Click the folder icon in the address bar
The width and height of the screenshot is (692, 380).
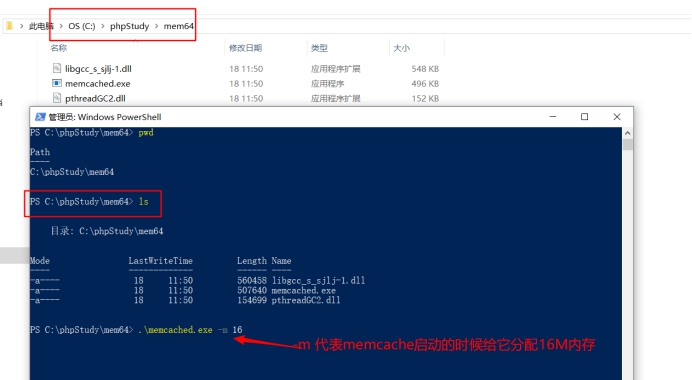tap(9, 26)
